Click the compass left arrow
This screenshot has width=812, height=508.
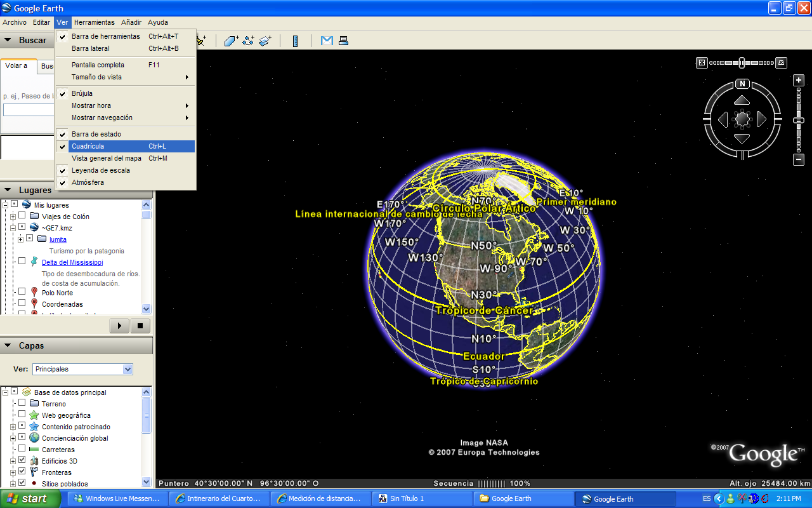point(723,119)
